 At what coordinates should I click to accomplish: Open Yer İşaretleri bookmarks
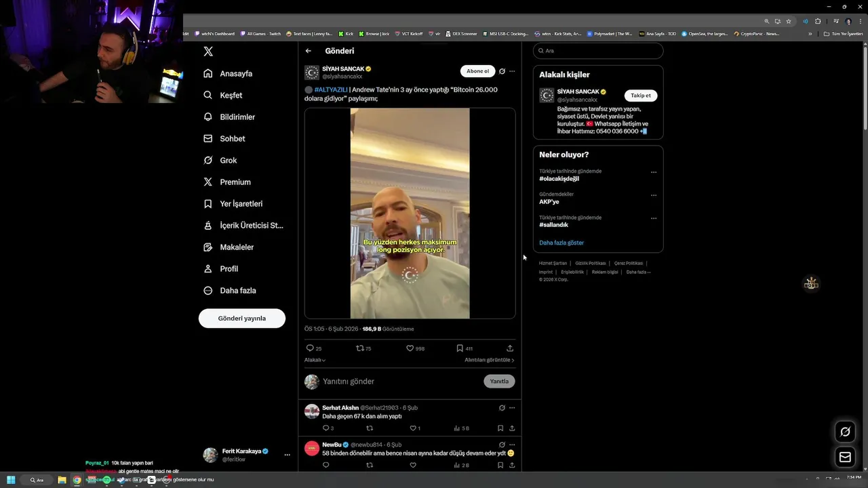pyautogui.click(x=233, y=203)
